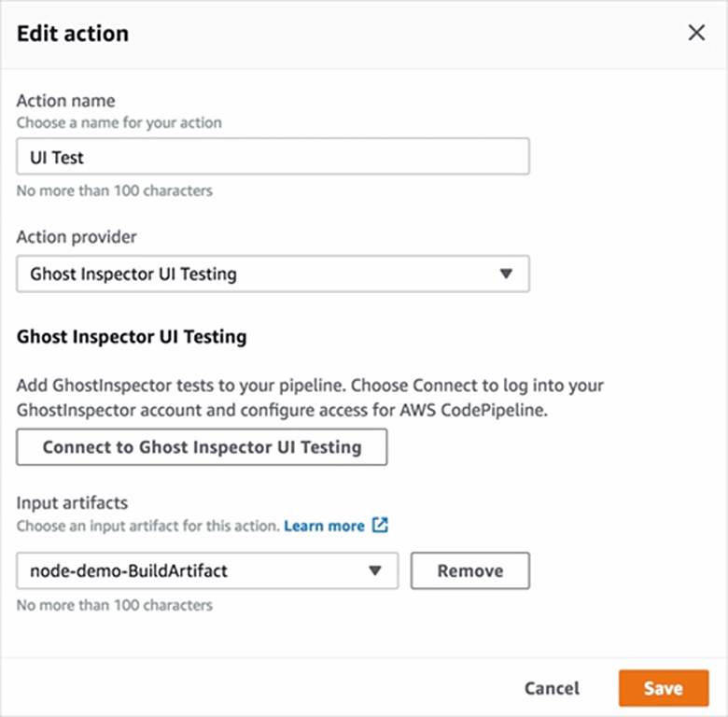
Task: Remove the node-demo-BuildArtifact input artifact
Action: coord(469,571)
